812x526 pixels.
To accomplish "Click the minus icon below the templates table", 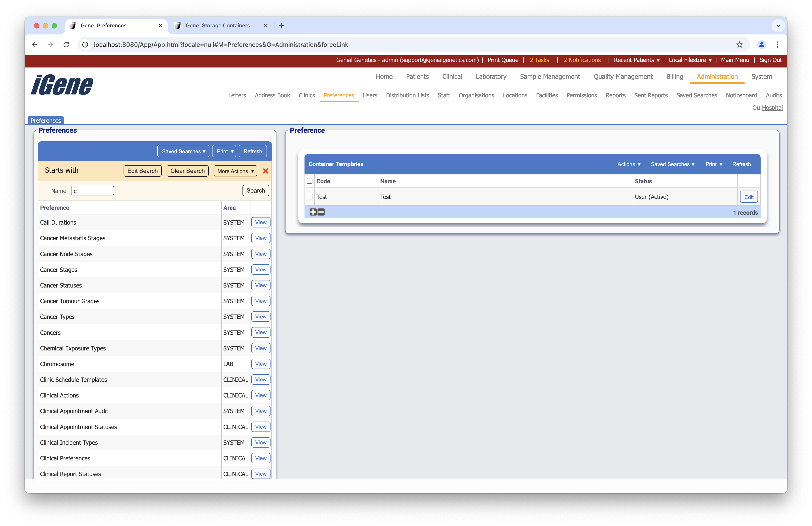I will point(321,212).
